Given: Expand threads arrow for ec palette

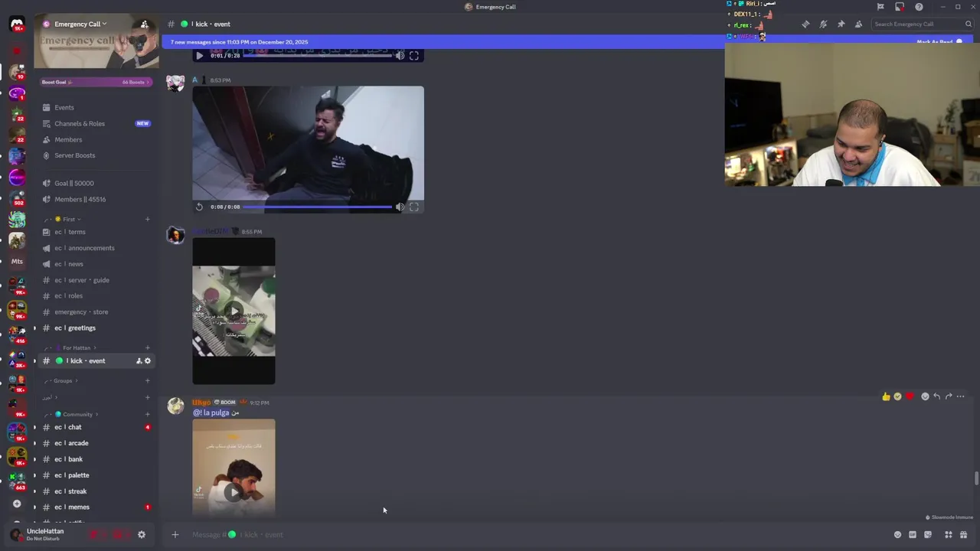Looking at the screenshot, I should tap(34, 475).
